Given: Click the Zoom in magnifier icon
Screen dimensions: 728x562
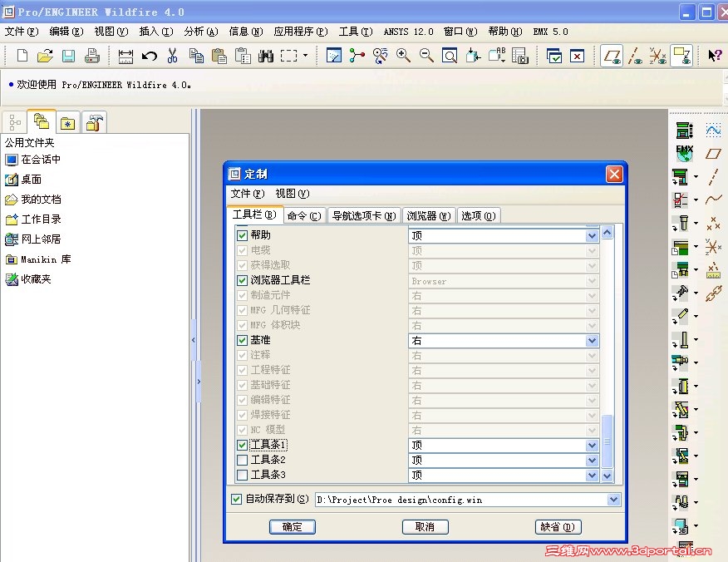Looking at the screenshot, I should coord(403,56).
